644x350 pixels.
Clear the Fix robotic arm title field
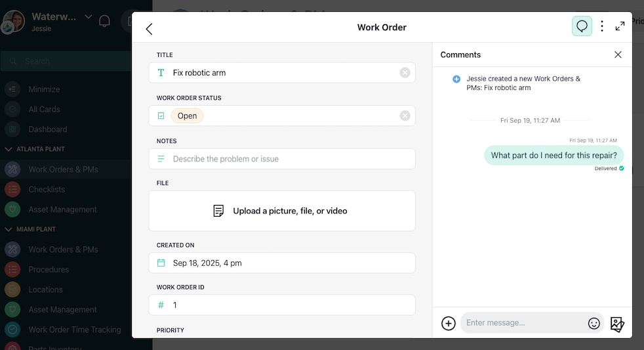pyautogui.click(x=405, y=73)
